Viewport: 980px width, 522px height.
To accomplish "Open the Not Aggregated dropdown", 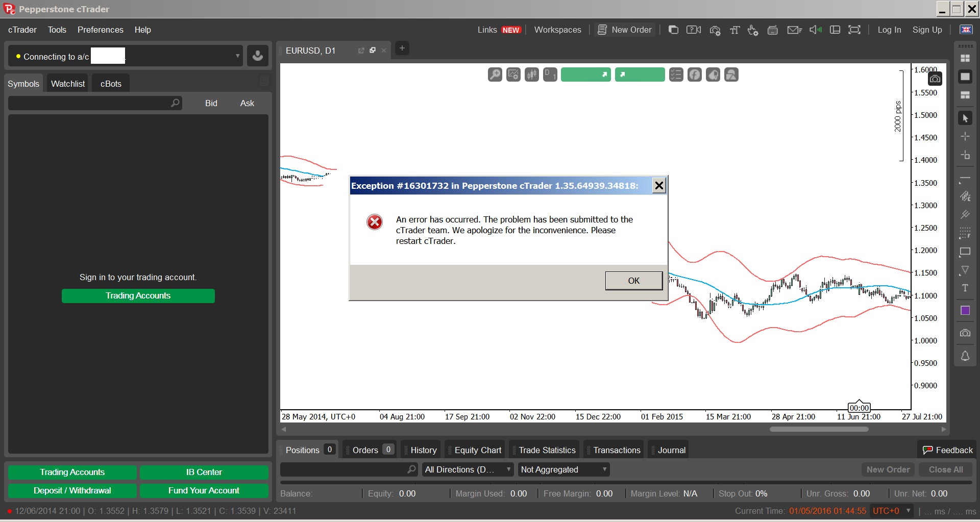I will click(x=563, y=469).
